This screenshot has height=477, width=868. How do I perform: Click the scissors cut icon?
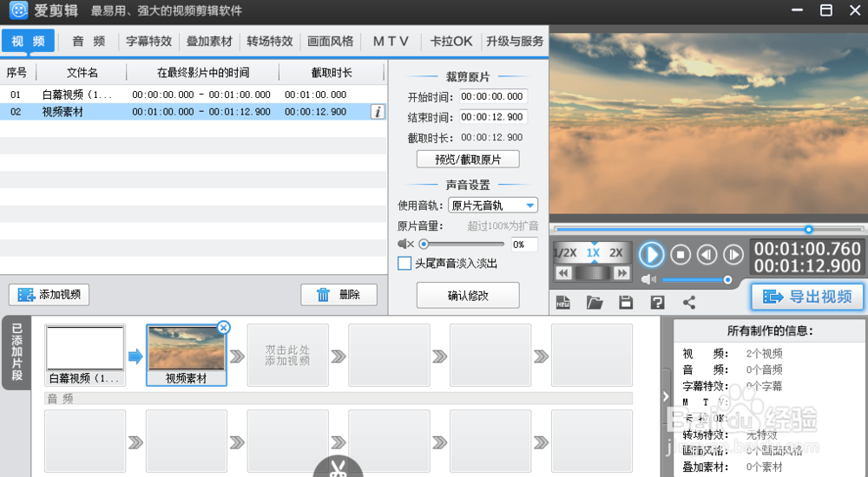tap(338, 467)
